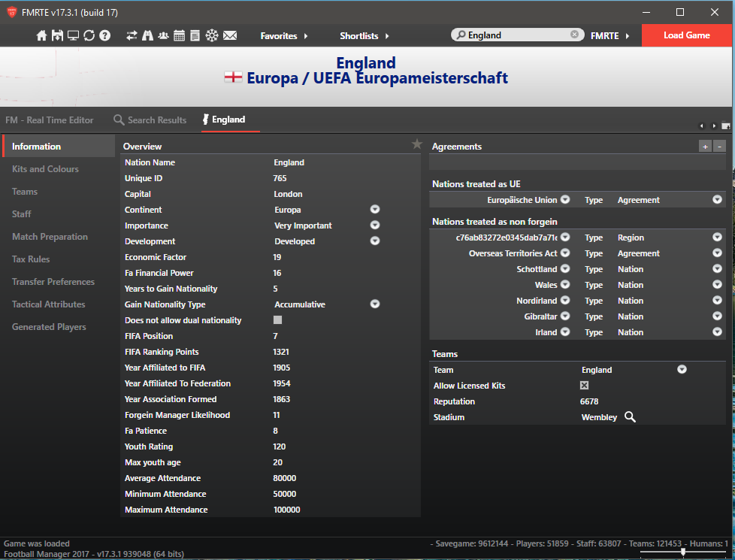The width and height of the screenshot is (735, 560).
Task: Open the Schottland nation dropdown
Action: click(565, 269)
